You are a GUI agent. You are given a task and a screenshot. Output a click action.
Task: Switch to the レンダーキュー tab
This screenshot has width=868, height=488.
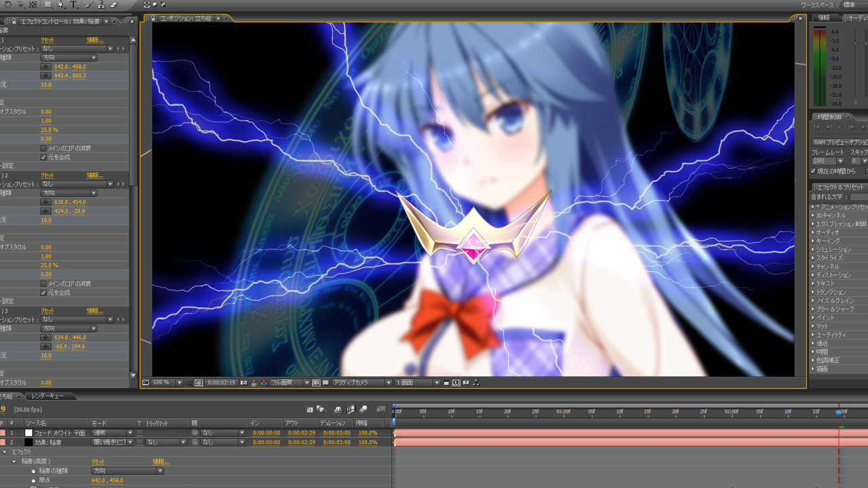click(47, 396)
